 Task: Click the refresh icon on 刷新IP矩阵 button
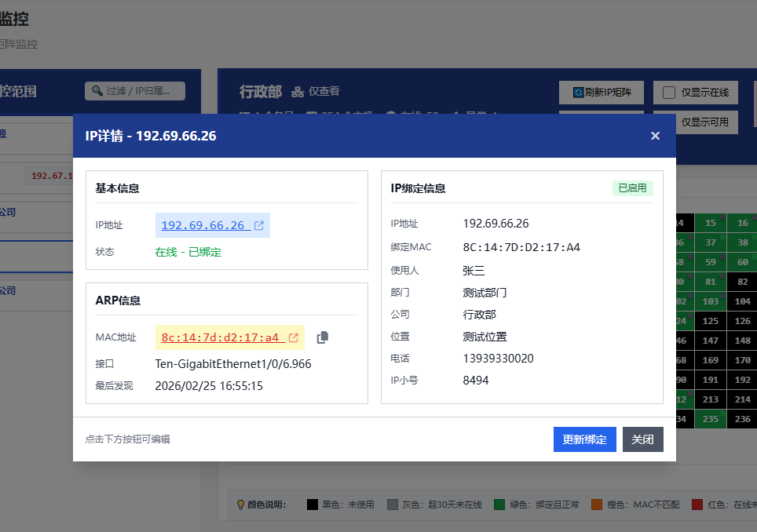click(576, 93)
